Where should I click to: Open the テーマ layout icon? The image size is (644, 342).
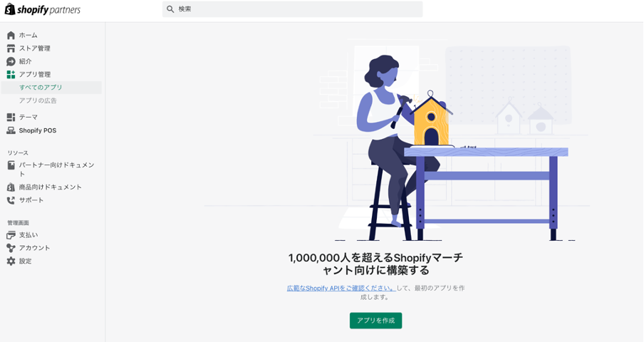[x=11, y=118]
